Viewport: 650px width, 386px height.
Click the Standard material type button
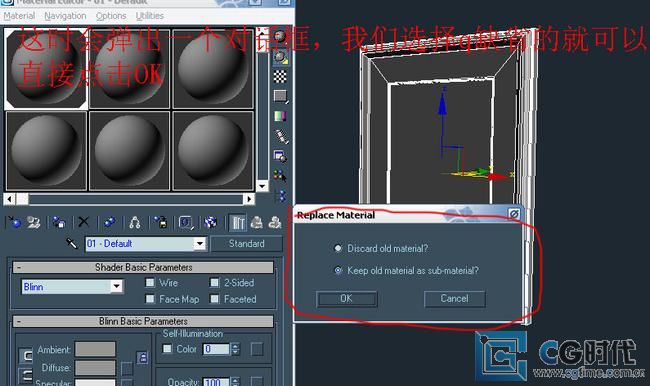pyautogui.click(x=247, y=243)
